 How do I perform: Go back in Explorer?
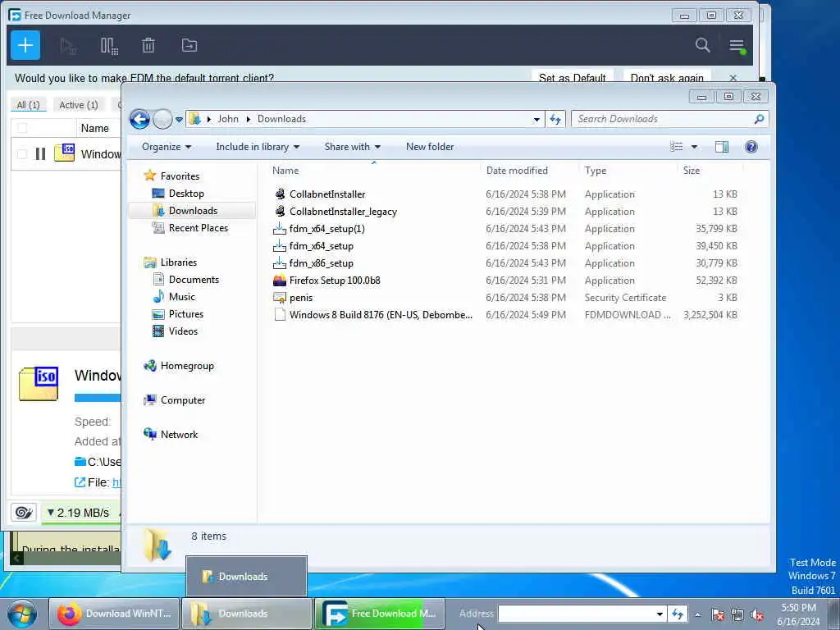(139, 119)
